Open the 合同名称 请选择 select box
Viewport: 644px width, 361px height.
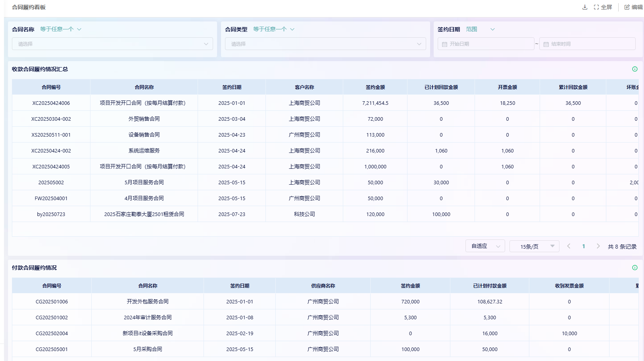pos(112,44)
